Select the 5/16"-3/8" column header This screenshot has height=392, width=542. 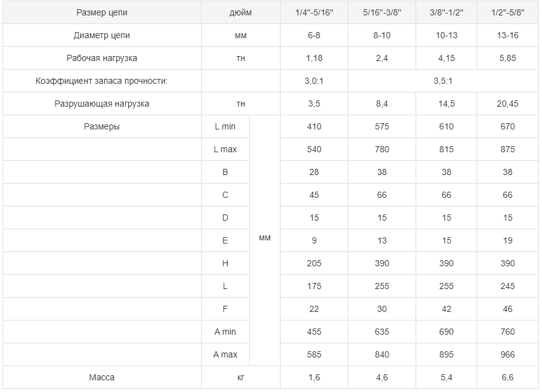coord(382,13)
